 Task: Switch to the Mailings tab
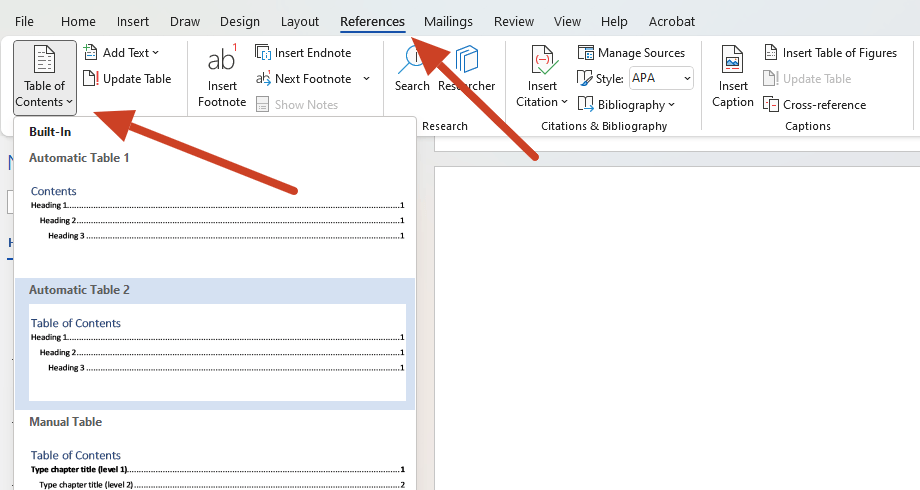click(x=448, y=22)
